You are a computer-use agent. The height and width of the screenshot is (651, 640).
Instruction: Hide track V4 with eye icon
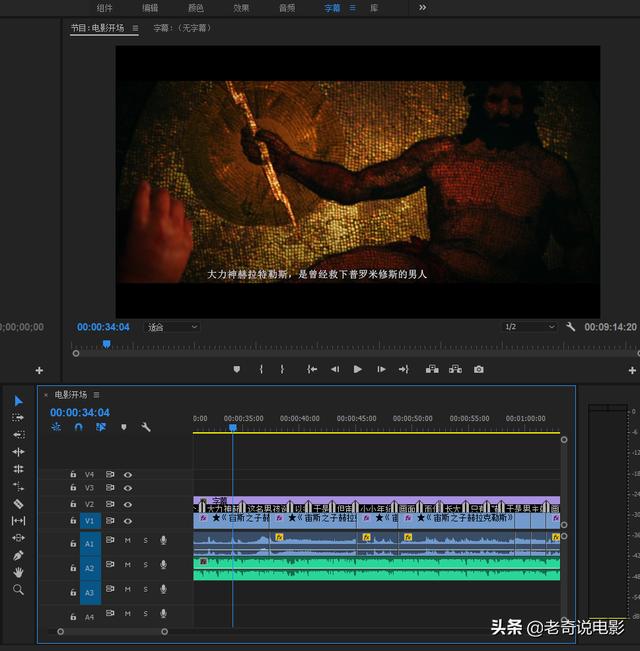coord(128,475)
